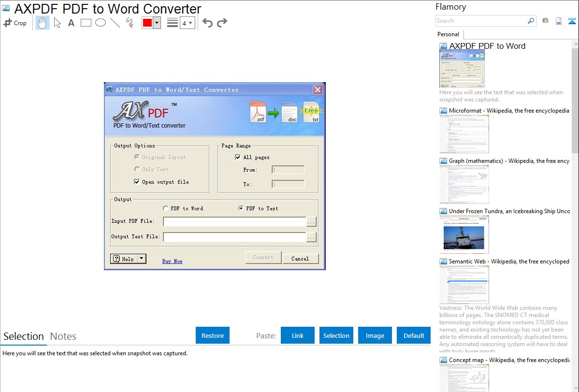Click the To page number field

click(x=288, y=184)
